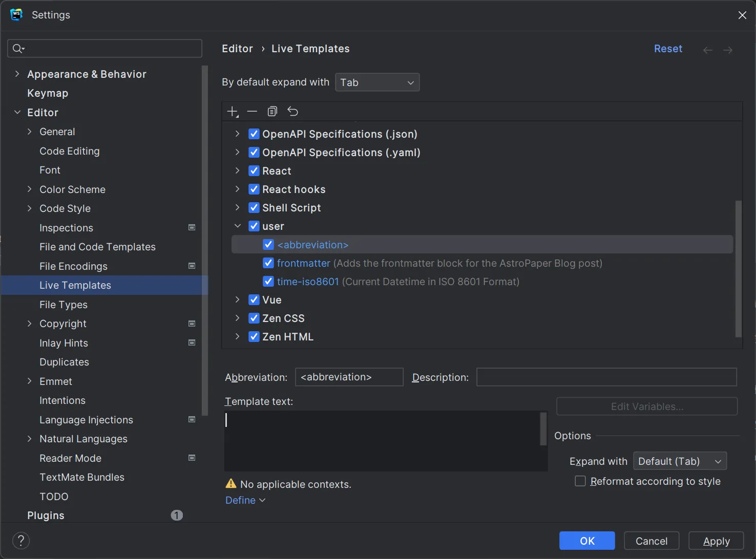Click the Plugins update count badge

click(x=177, y=515)
